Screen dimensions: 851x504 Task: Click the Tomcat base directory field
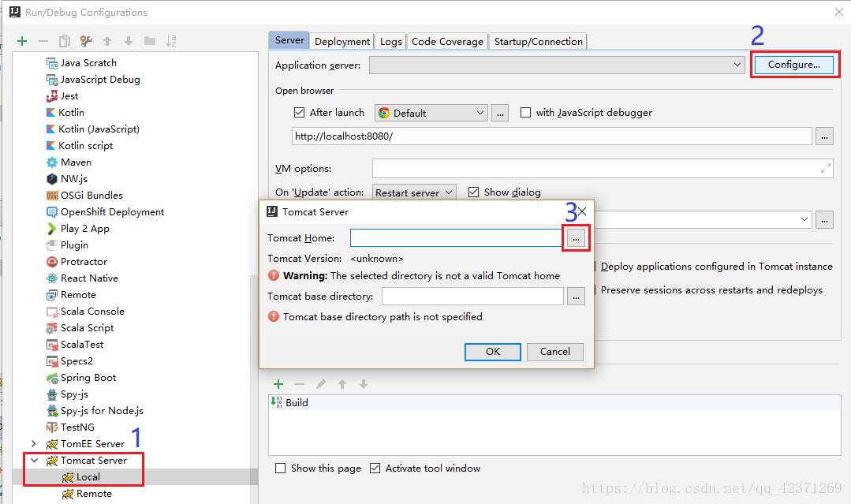tap(472, 297)
